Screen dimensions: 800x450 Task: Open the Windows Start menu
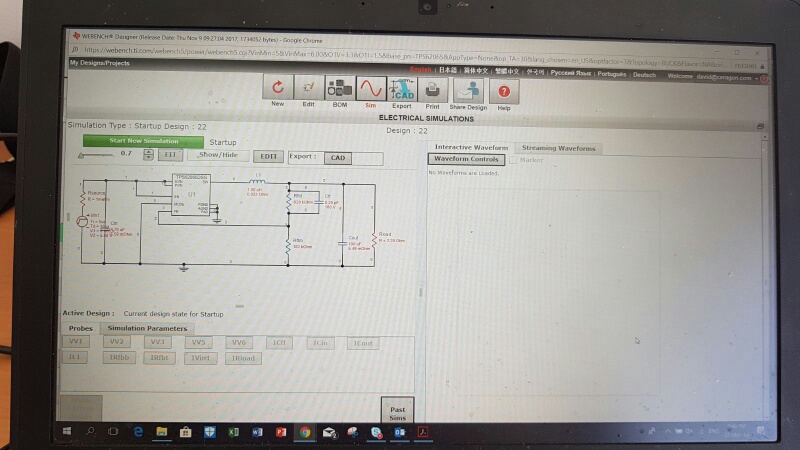tap(67, 431)
